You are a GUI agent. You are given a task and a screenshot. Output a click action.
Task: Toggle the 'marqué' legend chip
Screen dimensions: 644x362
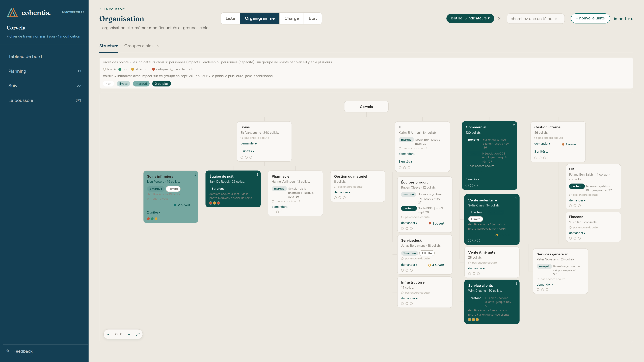point(141,84)
